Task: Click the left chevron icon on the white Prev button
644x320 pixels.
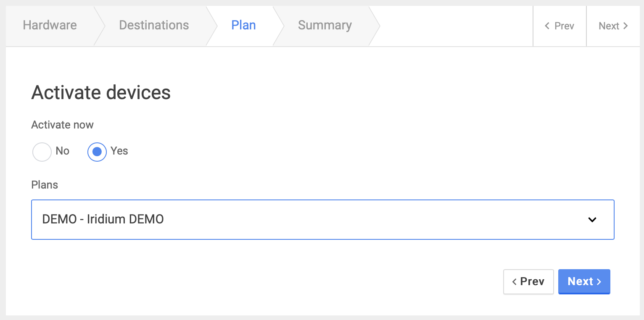Action: (514, 282)
